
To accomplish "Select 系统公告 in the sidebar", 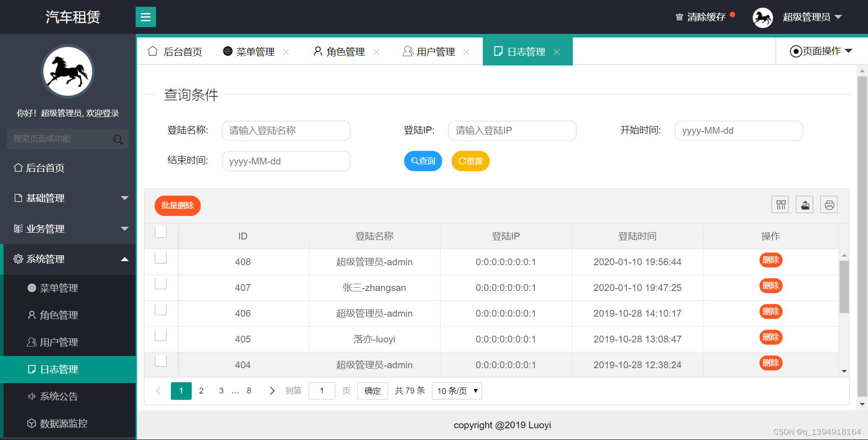I will click(x=59, y=396).
